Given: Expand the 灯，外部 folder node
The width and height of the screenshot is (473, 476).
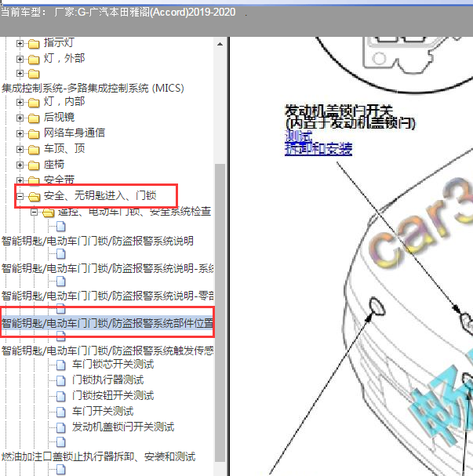Looking at the screenshot, I should [20, 59].
